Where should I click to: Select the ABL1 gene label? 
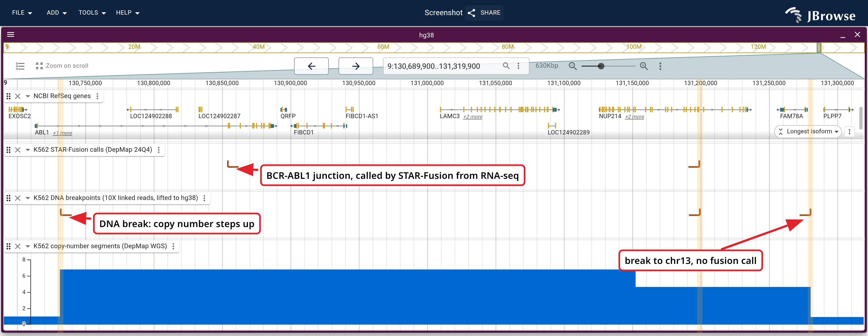42,132
